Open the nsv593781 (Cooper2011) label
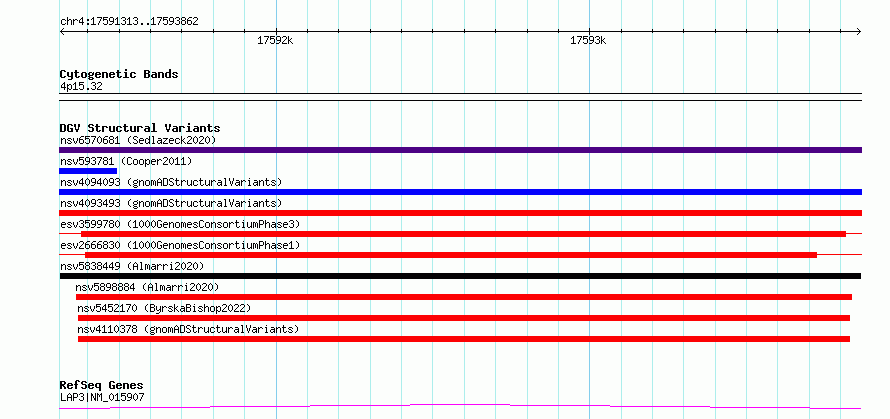Viewport: 890px width, 419px height. tap(126, 161)
